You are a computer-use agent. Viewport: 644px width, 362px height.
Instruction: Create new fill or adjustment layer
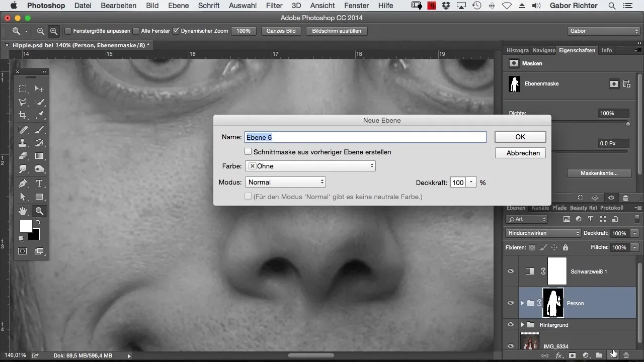(586, 355)
